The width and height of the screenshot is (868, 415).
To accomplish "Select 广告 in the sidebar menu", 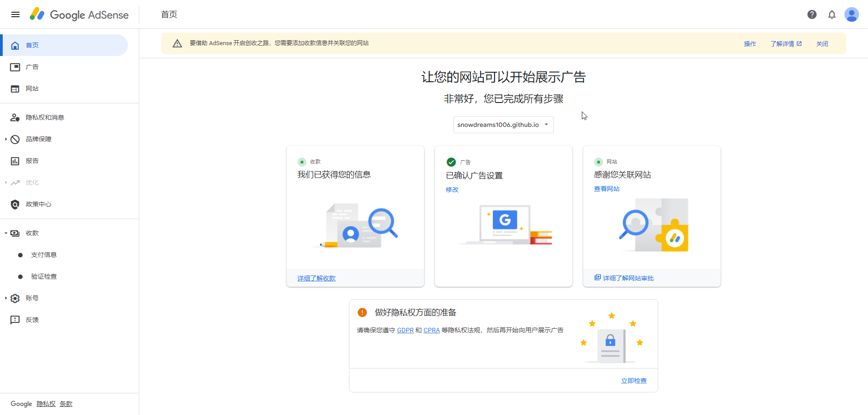I will click(32, 67).
